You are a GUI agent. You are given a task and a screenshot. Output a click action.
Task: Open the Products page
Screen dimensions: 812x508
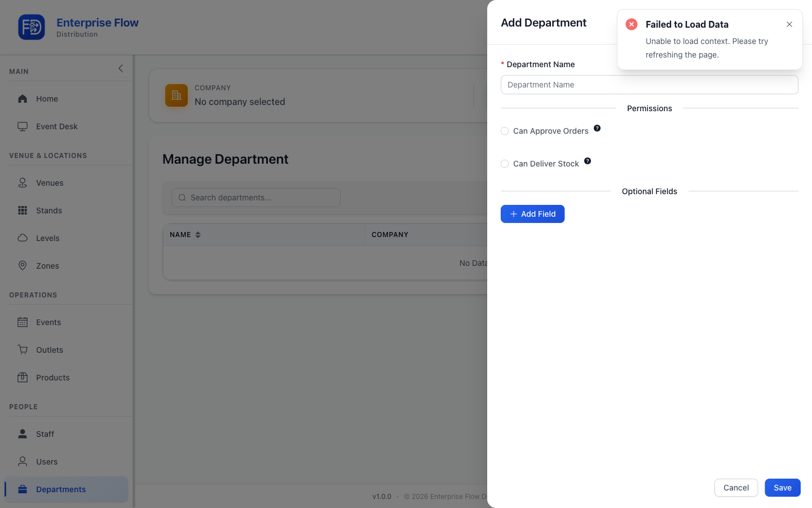pos(67,378)
